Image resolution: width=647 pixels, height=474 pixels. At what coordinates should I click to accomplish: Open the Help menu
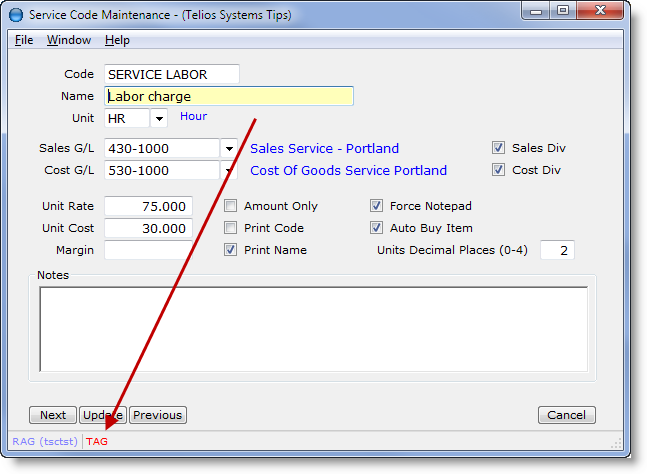coord(117,40)
